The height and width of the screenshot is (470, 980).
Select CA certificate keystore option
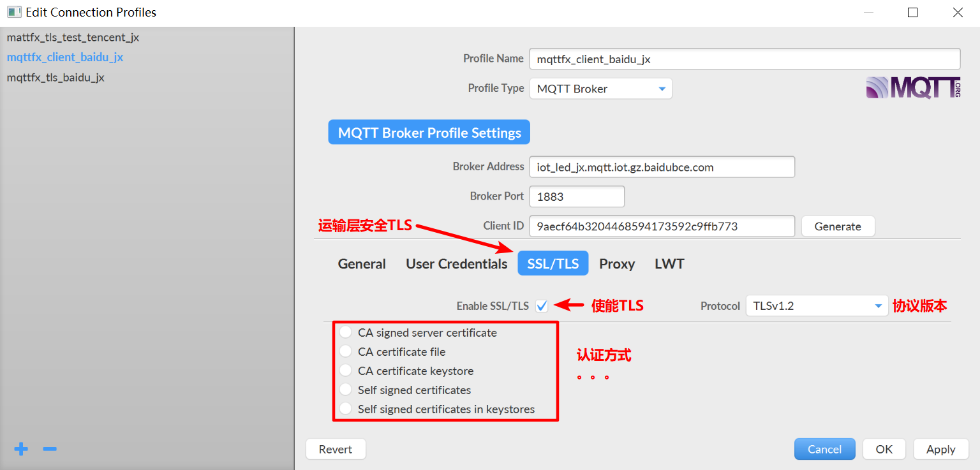pos(346,371)
